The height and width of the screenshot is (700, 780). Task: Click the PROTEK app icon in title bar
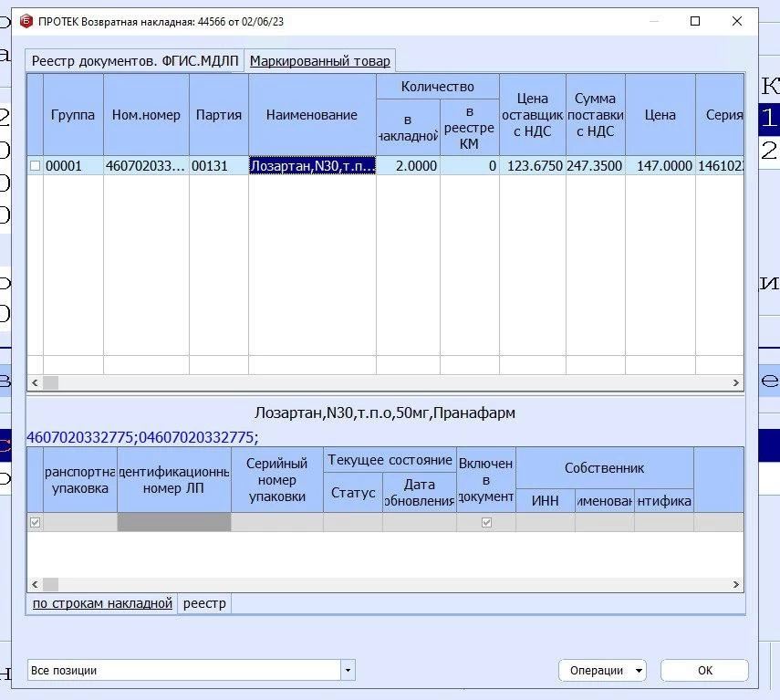[26, 21]
